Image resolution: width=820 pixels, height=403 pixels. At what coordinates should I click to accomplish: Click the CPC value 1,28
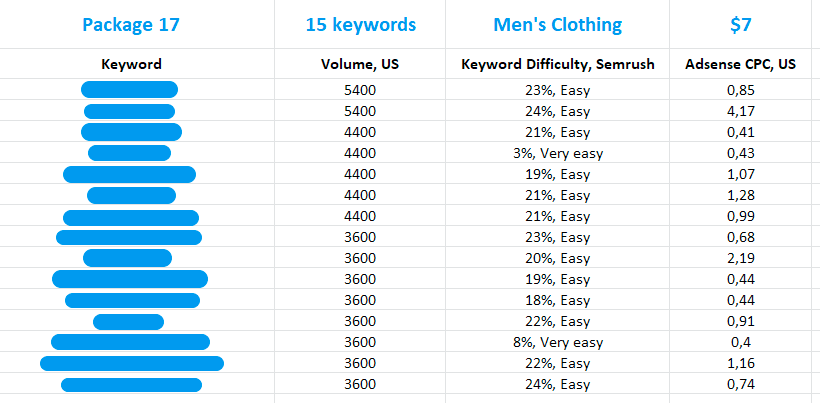click(741, 195)
